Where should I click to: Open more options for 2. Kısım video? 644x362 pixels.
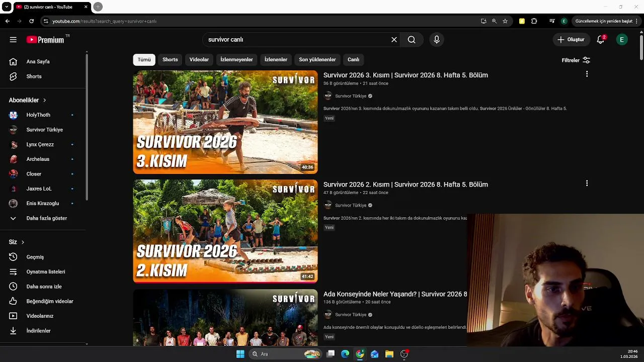[x=587, y=184]
